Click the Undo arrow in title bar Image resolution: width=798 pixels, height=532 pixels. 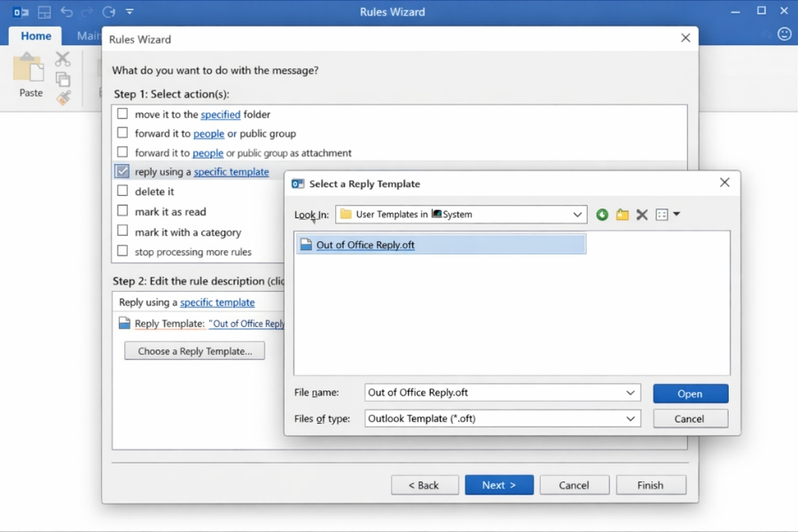pos(66,12)
